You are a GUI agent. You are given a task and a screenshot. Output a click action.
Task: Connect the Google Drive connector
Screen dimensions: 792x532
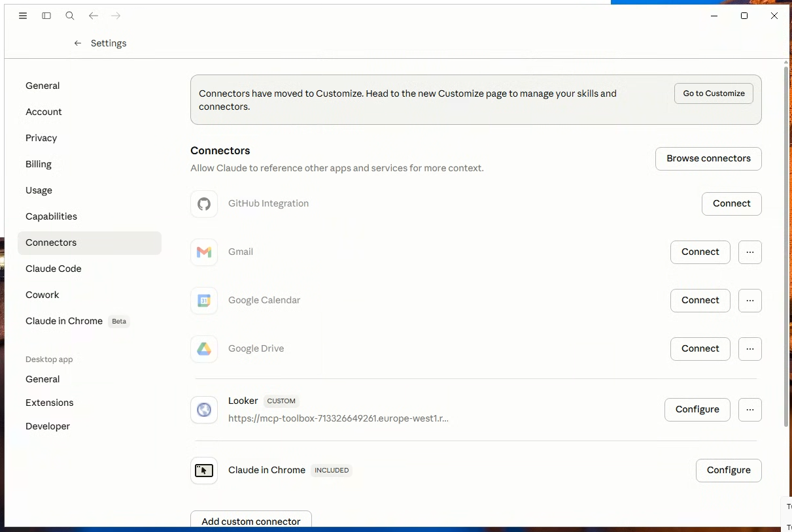pyautogui.click(x=700, y=349)
